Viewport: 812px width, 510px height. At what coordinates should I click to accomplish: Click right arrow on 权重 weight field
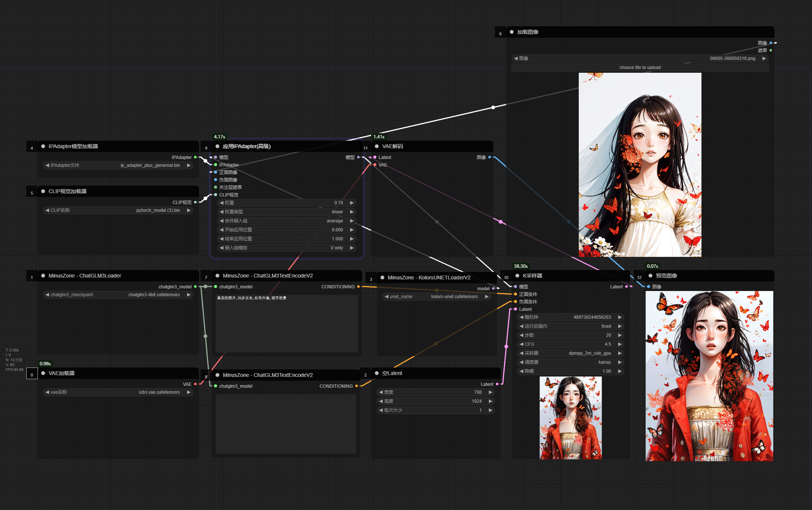(x=352, y=203)
